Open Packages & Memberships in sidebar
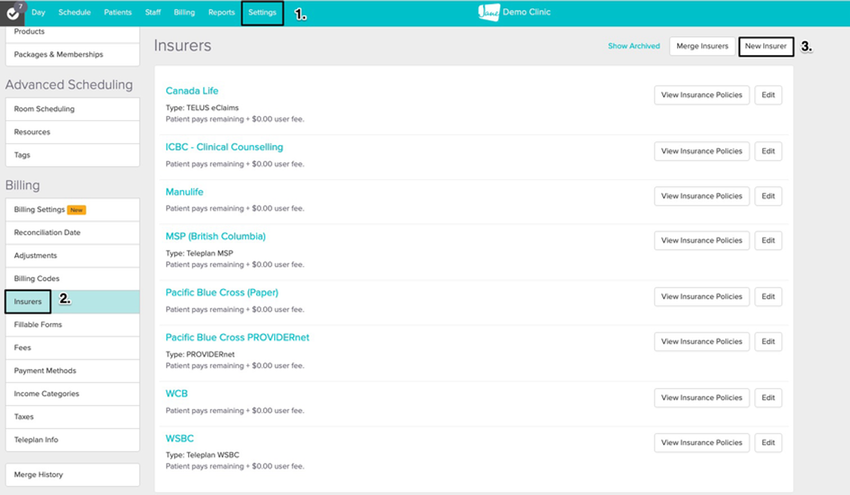Image resolution: width=850 pixels, height=495 pixels. point(73,55)
